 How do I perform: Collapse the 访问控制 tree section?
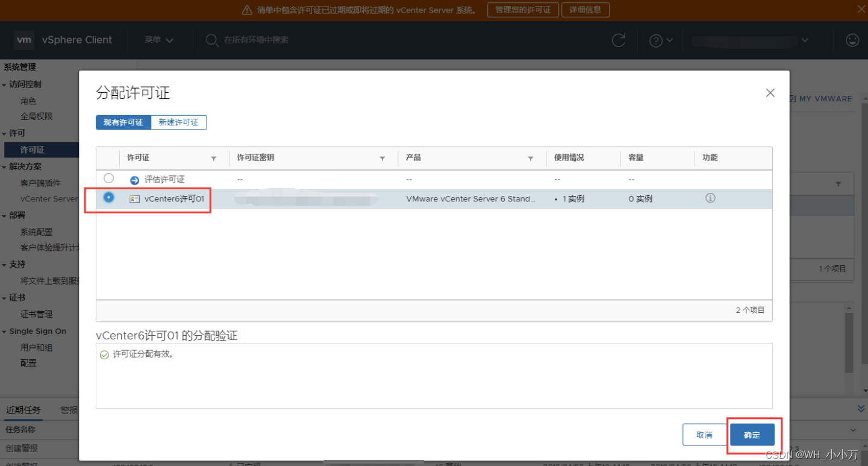[x=4, y=85]
